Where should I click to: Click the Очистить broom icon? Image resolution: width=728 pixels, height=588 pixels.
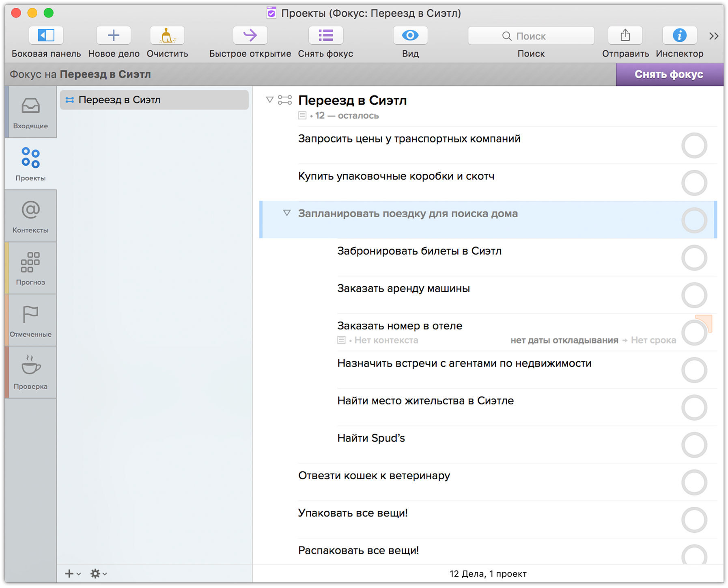[167, 35]
